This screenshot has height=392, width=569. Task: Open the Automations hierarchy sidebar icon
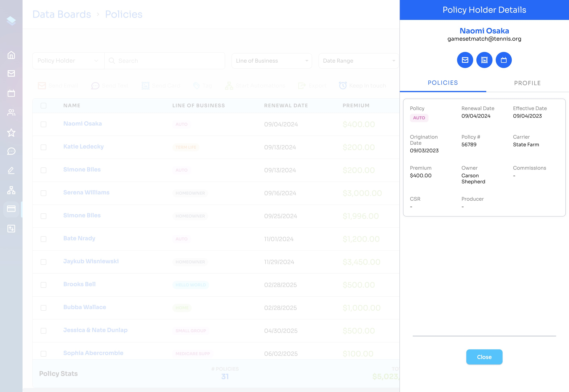click(x=11, y=190)
